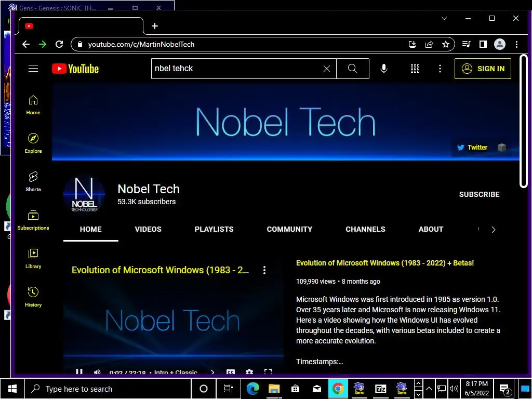Image resolution: width=532 pixels, height=399 pixels.
Task: Toggle closed captions on the video
Action: (x=231, y=372)
